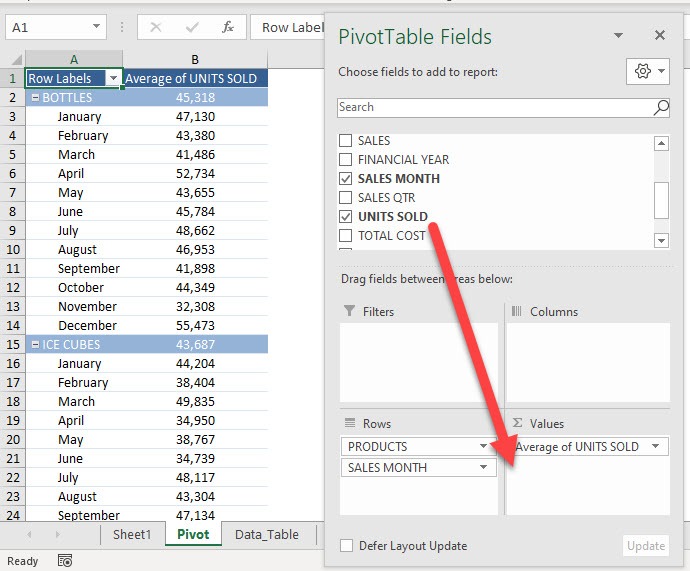Image resolution: width=690 pixels, height=571 pixels.
Task: Select column A header
Action: (x=74, y=59)
